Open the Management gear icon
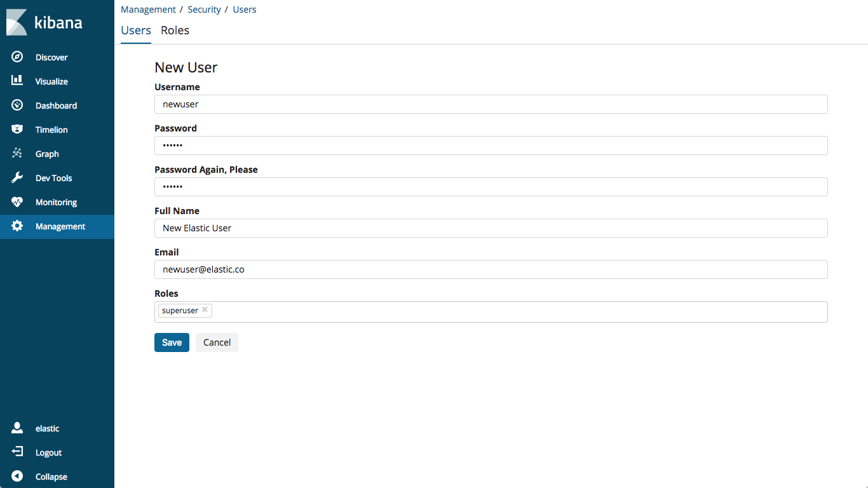This screenshot has height=488, width=868. pos(17,226)
